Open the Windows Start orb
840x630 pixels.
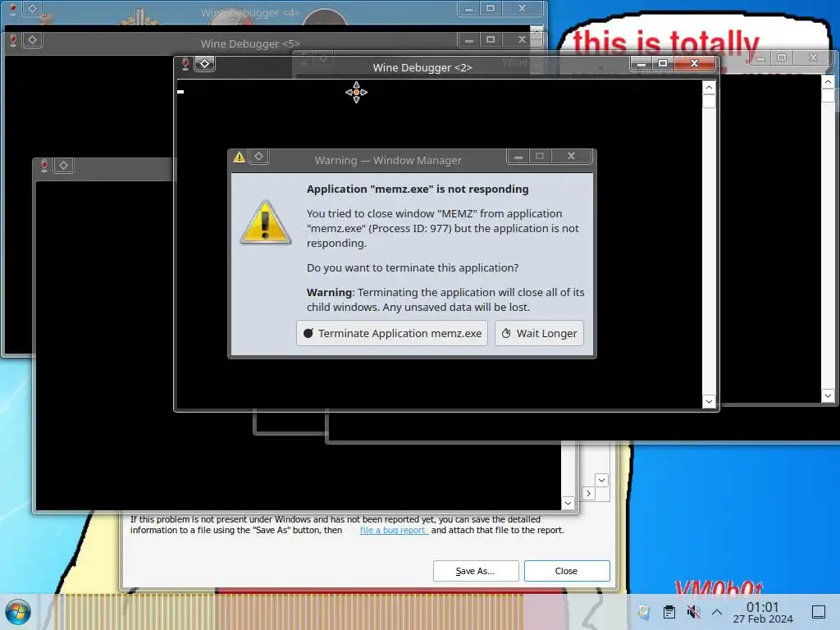(18, 612)
